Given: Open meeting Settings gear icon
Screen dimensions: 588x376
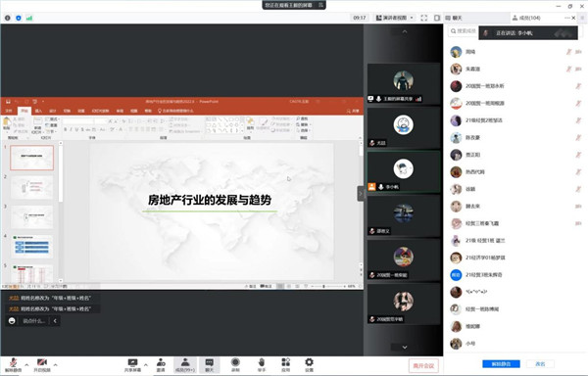Looking at the screenshot, I should [x=309, y=365].
